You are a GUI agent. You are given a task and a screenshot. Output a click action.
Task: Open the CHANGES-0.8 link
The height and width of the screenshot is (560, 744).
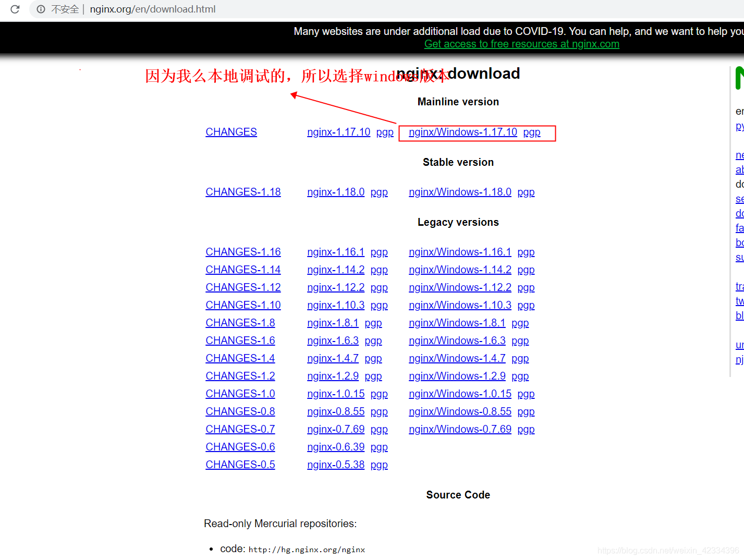[x=240, y=411]
